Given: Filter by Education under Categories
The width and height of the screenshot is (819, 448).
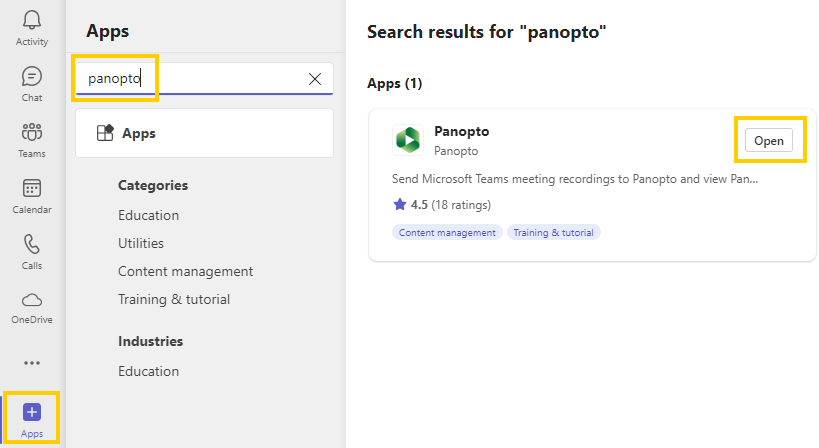Looking at the screenshot, I should [x=148, y=215].
